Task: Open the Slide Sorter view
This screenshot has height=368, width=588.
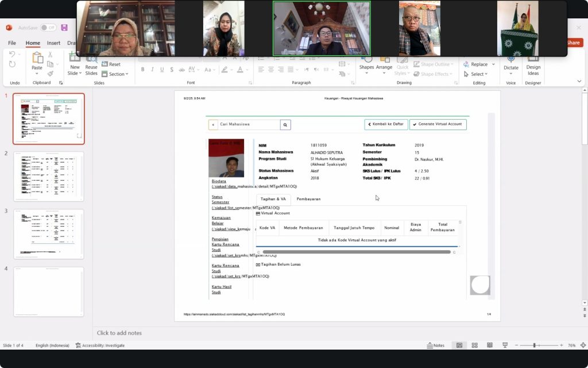Action: click(x=474, y=345)
